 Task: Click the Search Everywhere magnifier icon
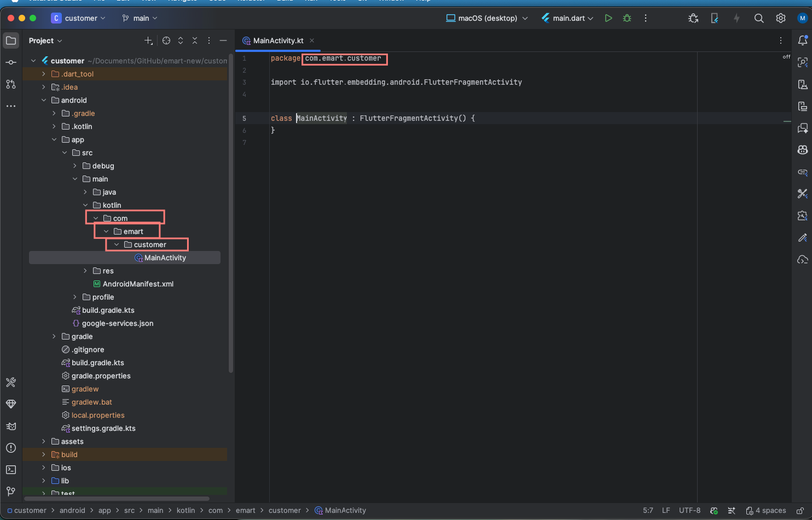click(759, 18)
